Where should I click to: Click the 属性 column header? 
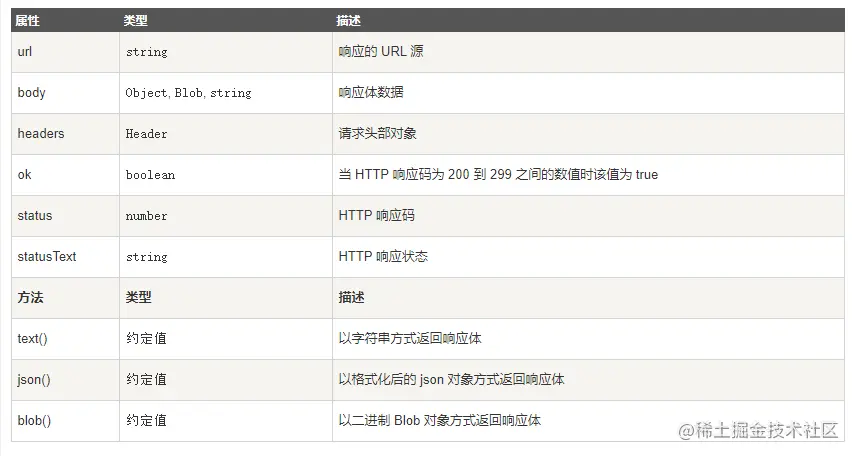[27, 20]
